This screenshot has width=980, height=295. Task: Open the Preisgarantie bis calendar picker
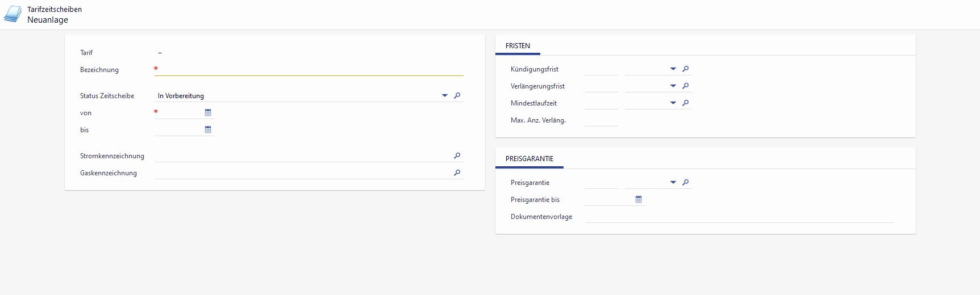click(x=639, y=200)
